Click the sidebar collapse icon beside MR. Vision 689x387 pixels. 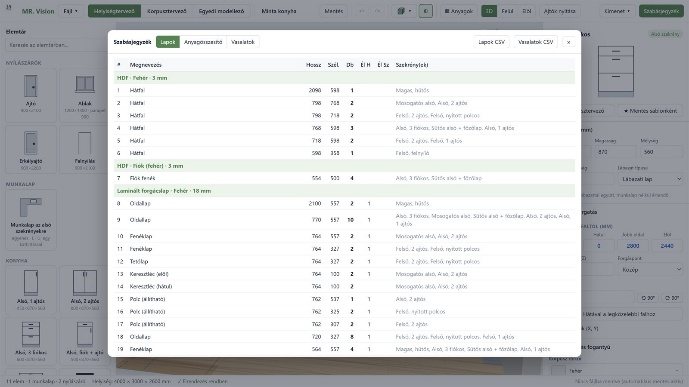pos(9,7)
